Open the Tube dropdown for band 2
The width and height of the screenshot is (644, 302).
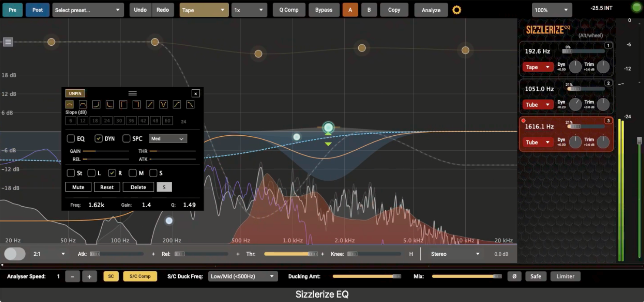538,105
